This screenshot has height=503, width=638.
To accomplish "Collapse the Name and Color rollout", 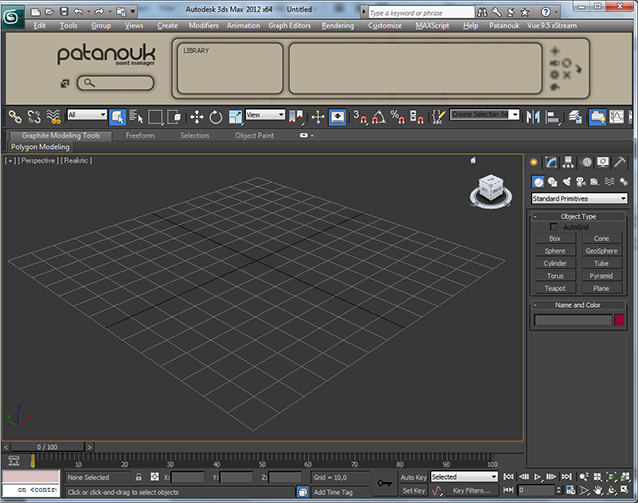I will 578,305.
